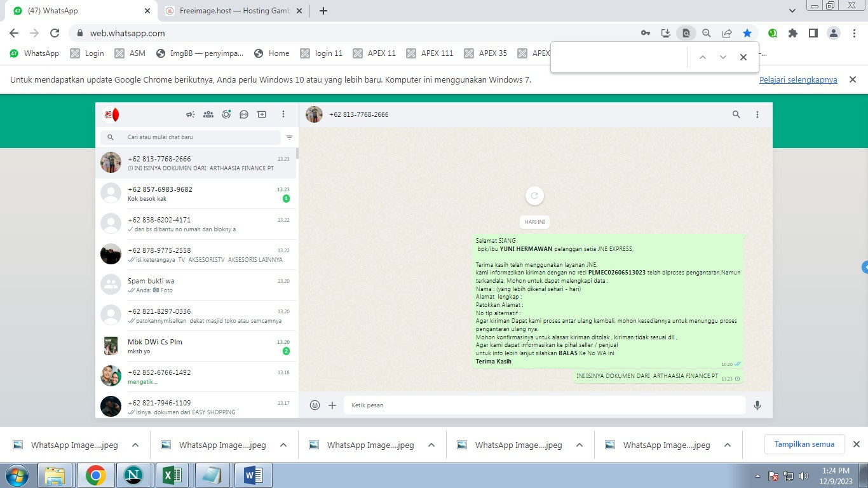Click the 'Tampilkan semua' downloads button
The width and height of the screenshot is (868, 488).
pos(804,444)
